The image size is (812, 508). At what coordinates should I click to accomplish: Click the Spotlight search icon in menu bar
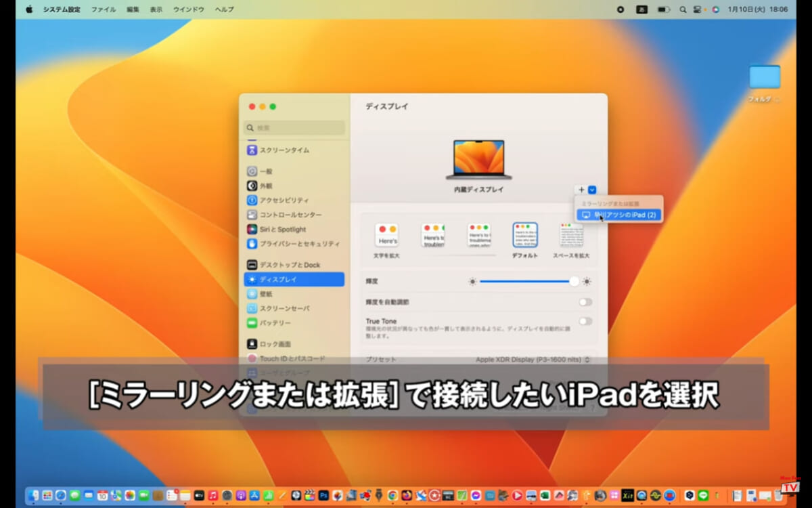coord(683,9)
